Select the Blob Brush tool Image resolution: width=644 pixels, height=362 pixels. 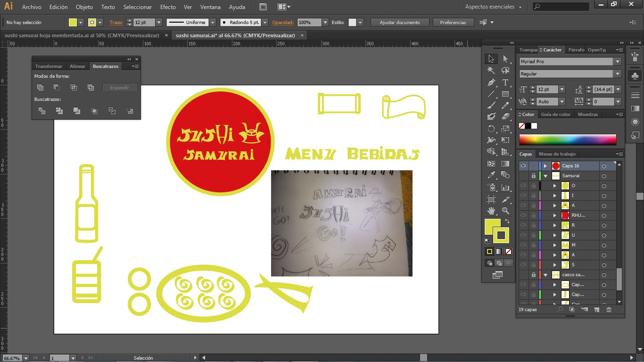pyautogui.click(x=491, y=116)
